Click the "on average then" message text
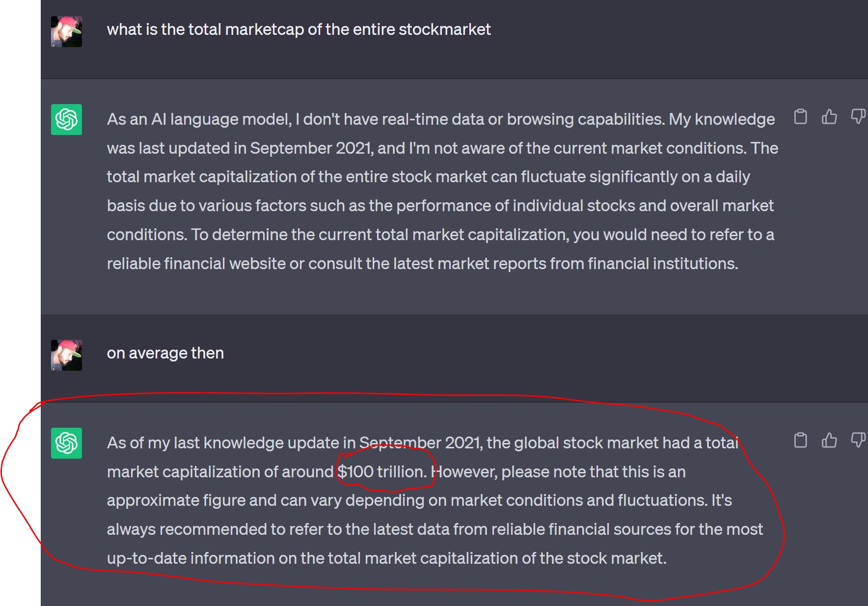The image size is (868, 606). 165,353
